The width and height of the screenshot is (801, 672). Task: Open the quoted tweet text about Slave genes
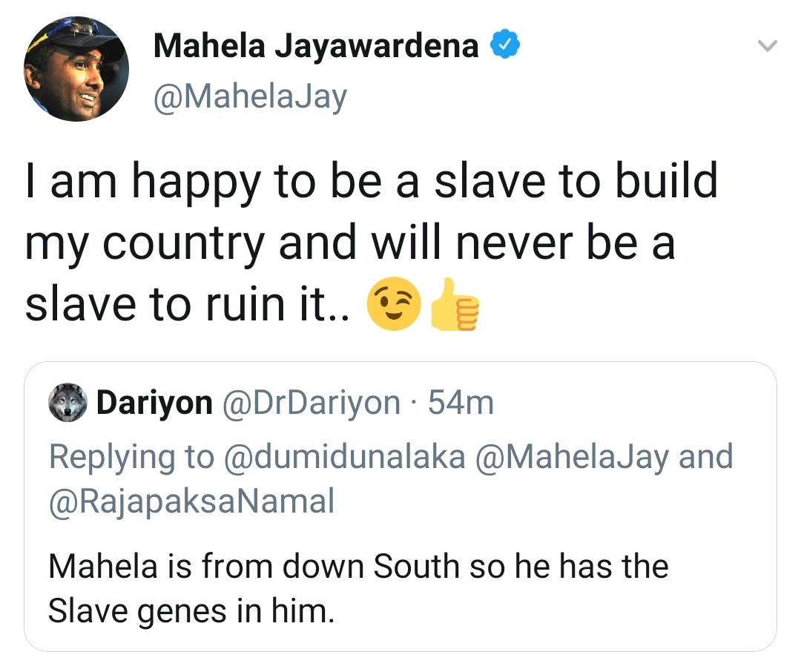coord(358,589)
